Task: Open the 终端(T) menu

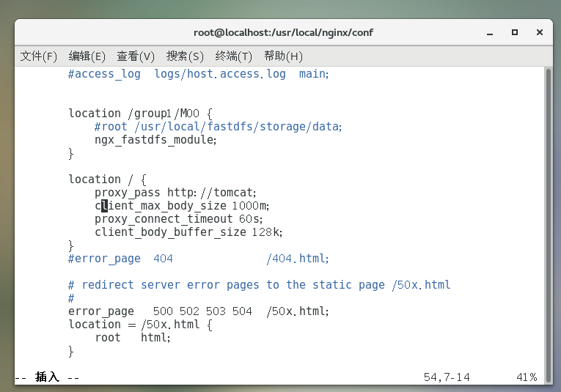Action: [x=233, y=56]
